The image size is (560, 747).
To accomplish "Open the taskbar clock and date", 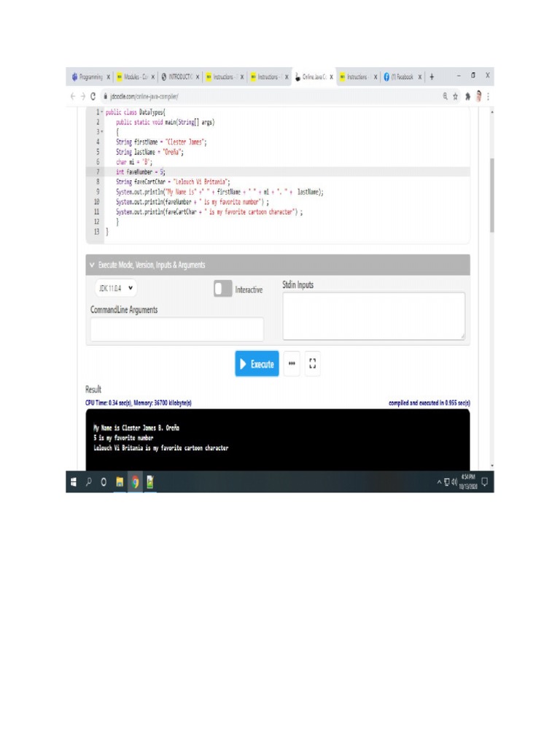I will [468, 481].
